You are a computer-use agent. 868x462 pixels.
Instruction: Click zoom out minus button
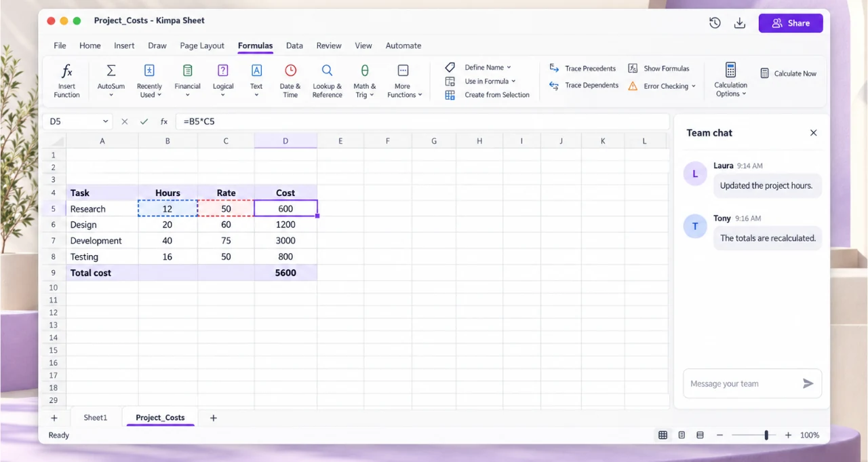720,435
